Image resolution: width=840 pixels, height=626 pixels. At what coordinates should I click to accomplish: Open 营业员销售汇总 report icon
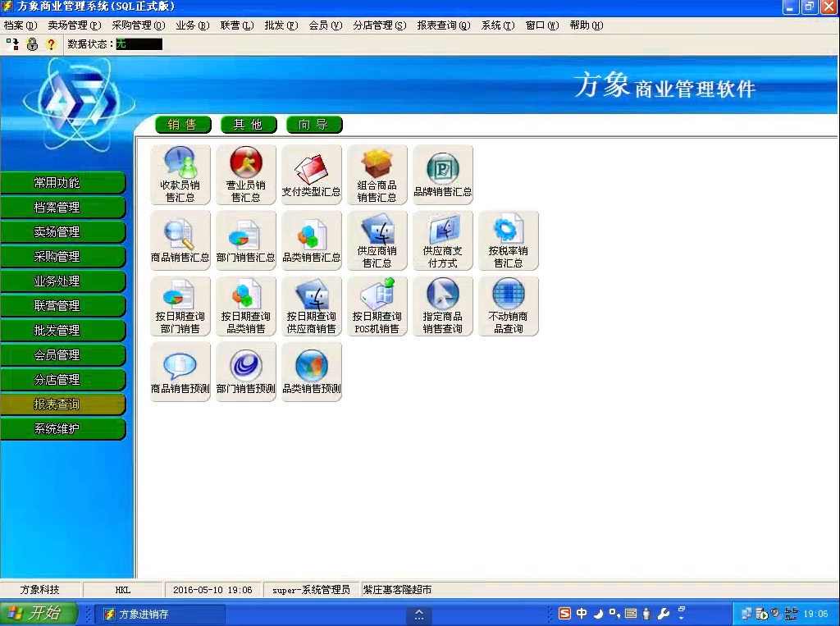[x=245, y=174]
